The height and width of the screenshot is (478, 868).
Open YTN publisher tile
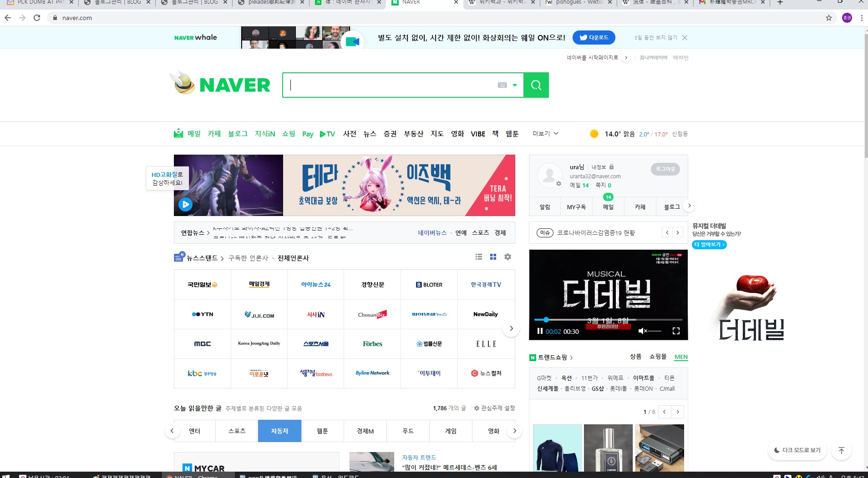pyautogui.click(x=203, y=314)
